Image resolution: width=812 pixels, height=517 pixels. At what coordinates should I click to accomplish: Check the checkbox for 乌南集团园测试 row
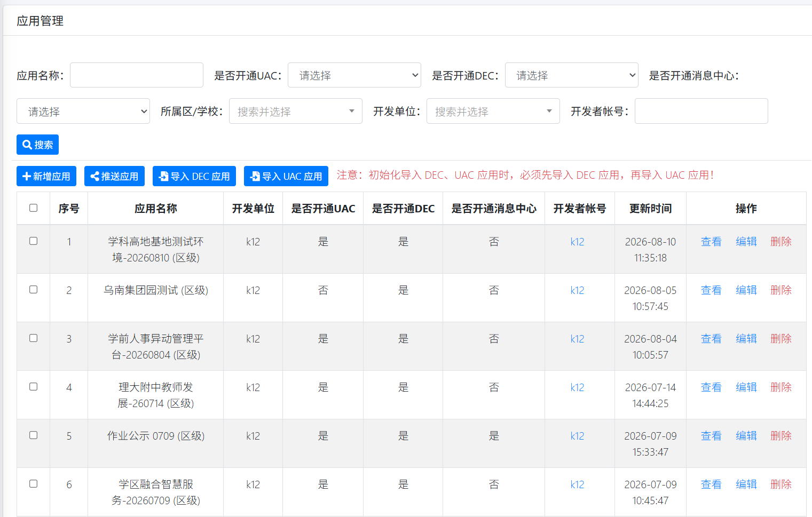[x=33, y=290]
